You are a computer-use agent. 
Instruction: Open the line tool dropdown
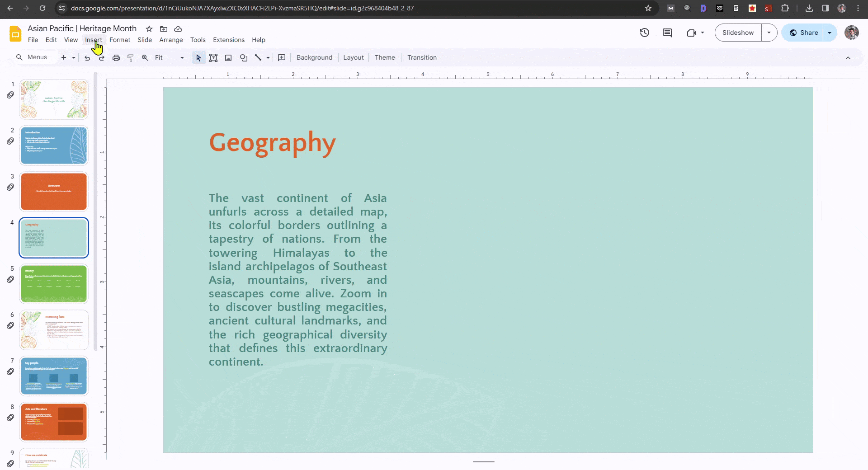(268, 57)
